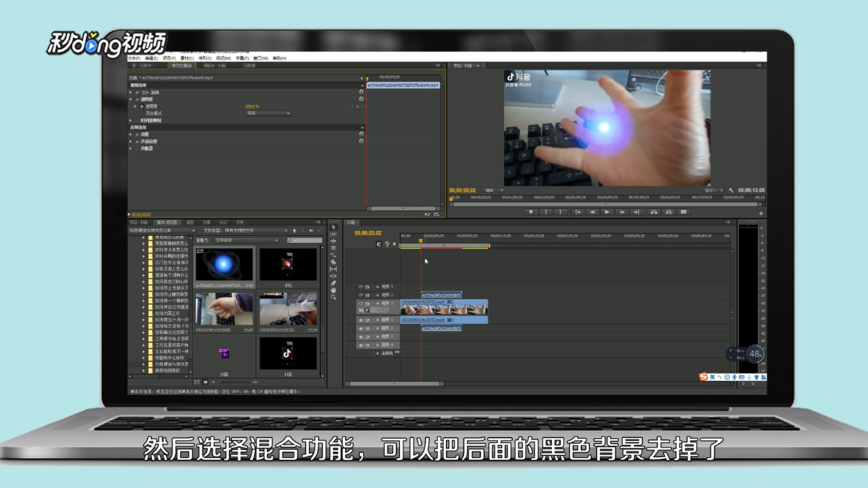The width and height of the screenshot is (868, 488).
Task: Select the Ripple Edit tool
Action: [x=334, y=241]
